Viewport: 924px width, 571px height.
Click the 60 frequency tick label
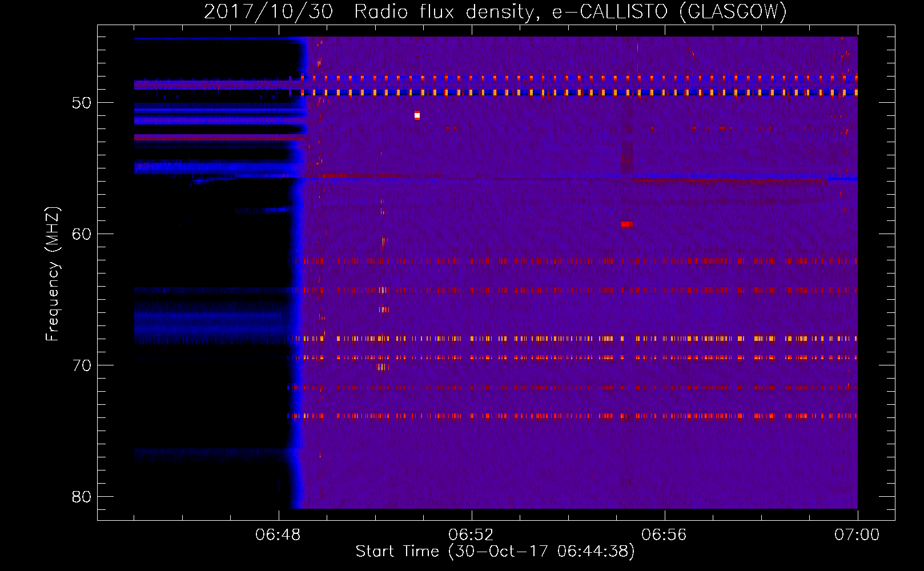(x=82, y=234)
